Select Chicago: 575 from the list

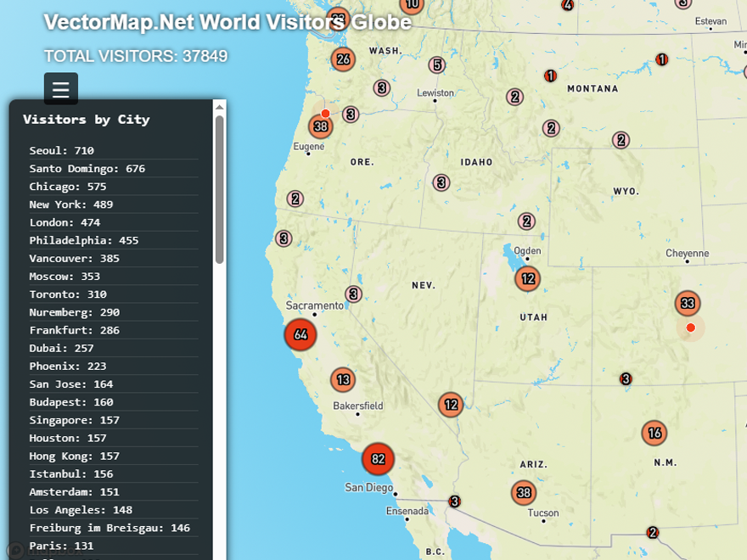(x=68, y=187)
